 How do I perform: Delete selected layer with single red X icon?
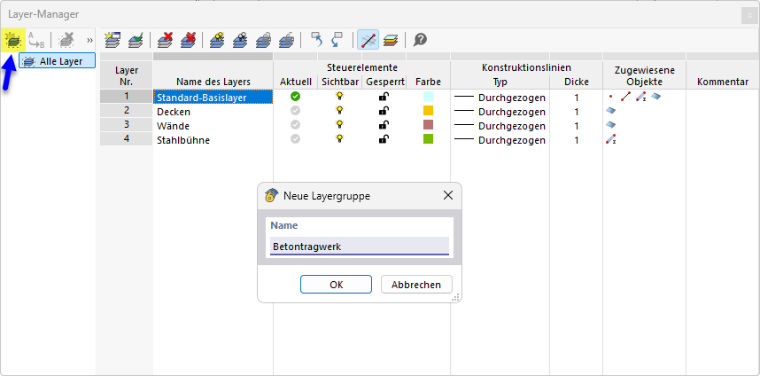point(165,40)
